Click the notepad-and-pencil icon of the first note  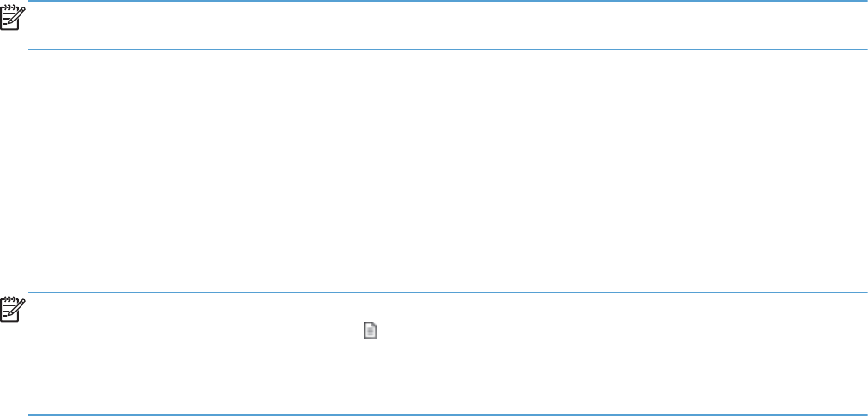(x=13, y=18)
